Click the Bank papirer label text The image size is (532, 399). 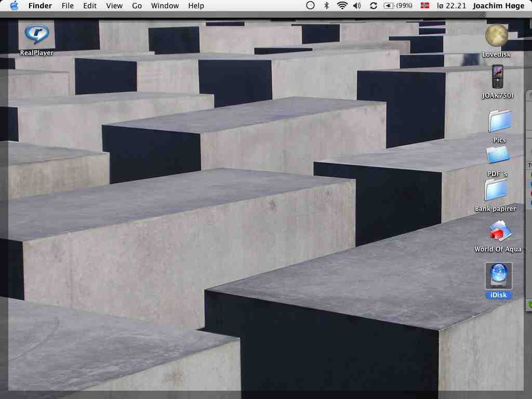point(495,209)
